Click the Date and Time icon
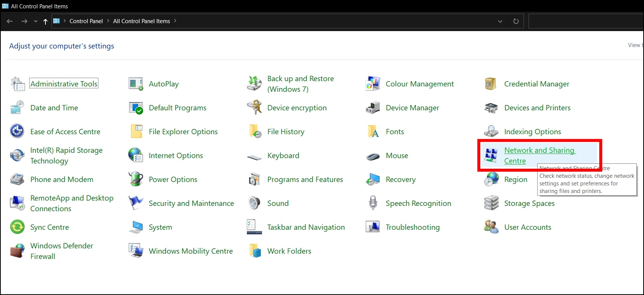 [x=17, y=108]
